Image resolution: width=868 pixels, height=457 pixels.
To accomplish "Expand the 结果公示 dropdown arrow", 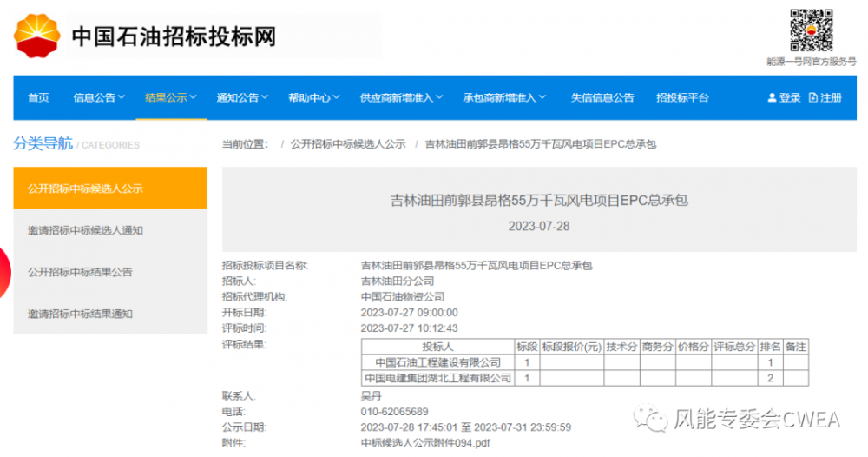I will coord(194,97).
